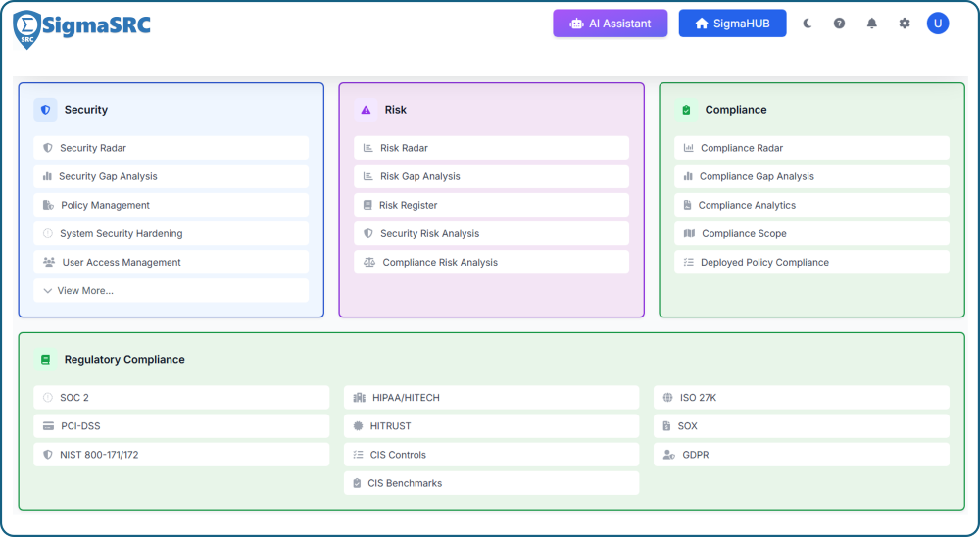This screenshot has height=537, width=980.
Task: Click the Regulatory Compliance book icon
Action: [x=45, y=360]
